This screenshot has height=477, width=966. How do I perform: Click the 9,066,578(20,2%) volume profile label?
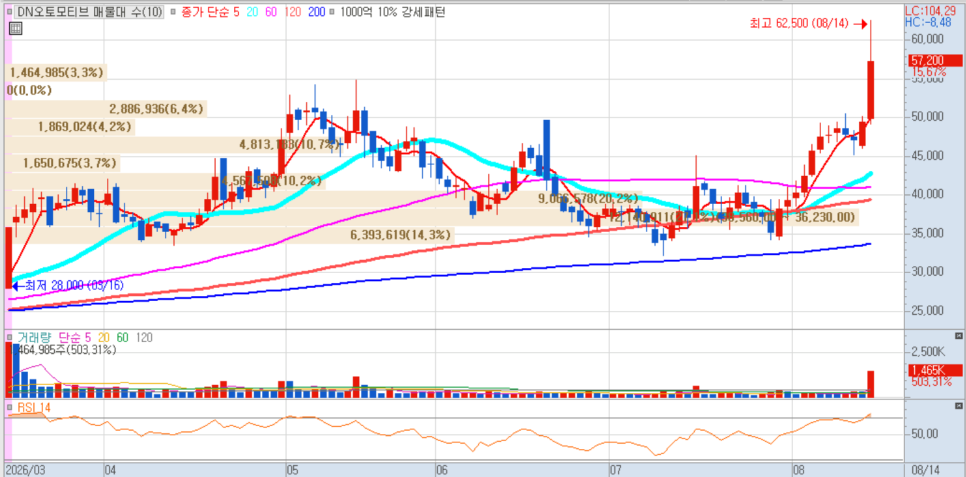tap(588, 198)
